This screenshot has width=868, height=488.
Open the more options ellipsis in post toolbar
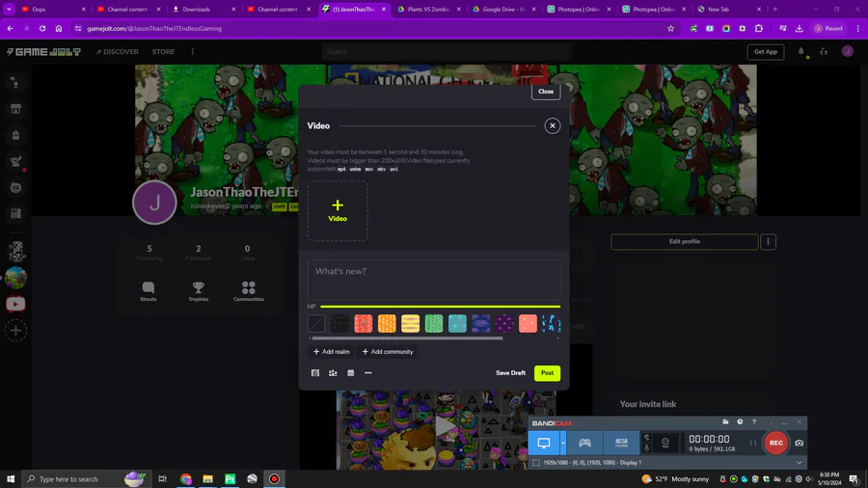(x=368, y=373)
